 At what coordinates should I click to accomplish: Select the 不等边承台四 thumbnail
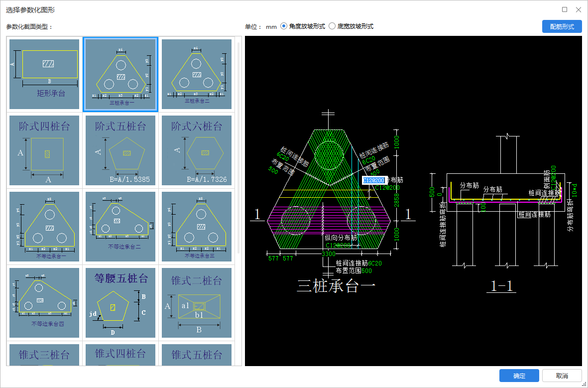coord(44,303)
